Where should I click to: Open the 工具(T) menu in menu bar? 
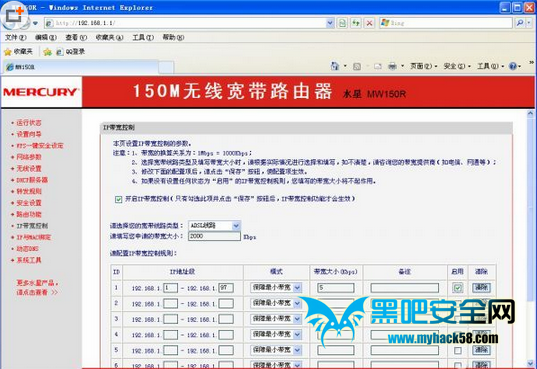(x=143, y=37)
